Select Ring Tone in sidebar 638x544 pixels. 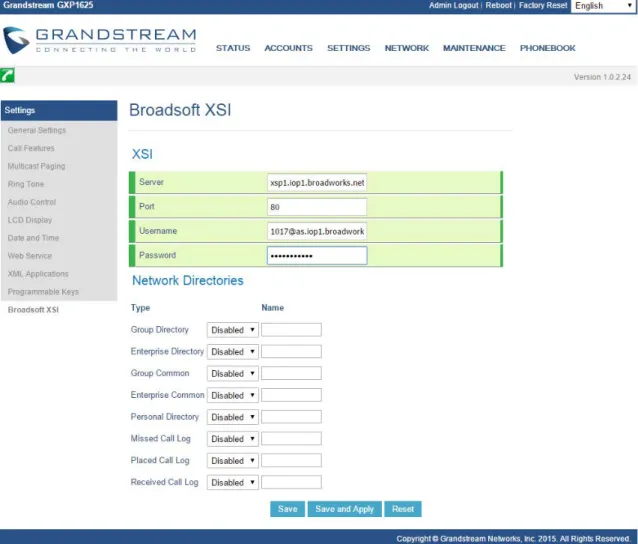pos(26,184)
